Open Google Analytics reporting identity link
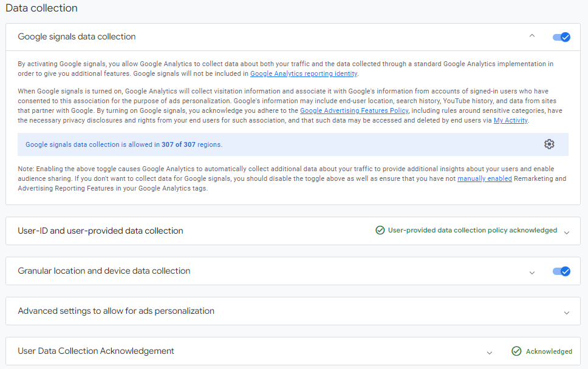The image size is (588, 369). [304, 73]
